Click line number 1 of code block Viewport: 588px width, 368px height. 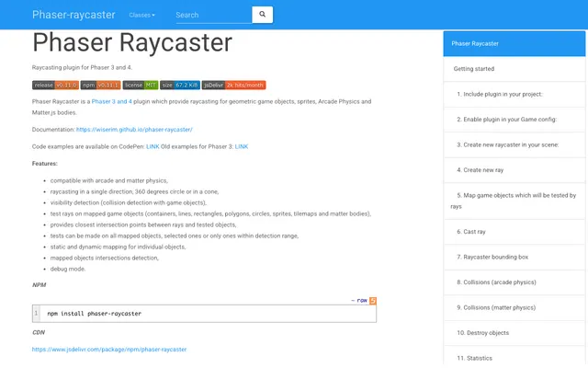[x=37, y=313]
